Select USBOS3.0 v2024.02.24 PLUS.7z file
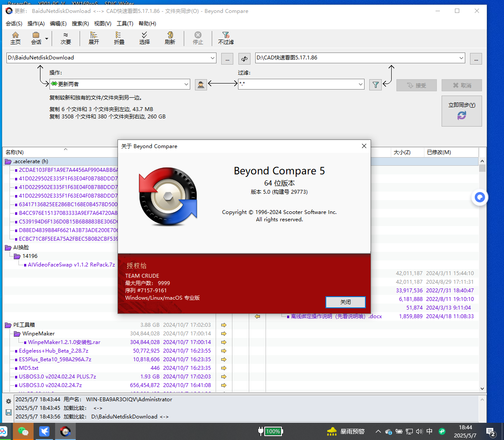The image size is (504, 440). tap(57, 377)
